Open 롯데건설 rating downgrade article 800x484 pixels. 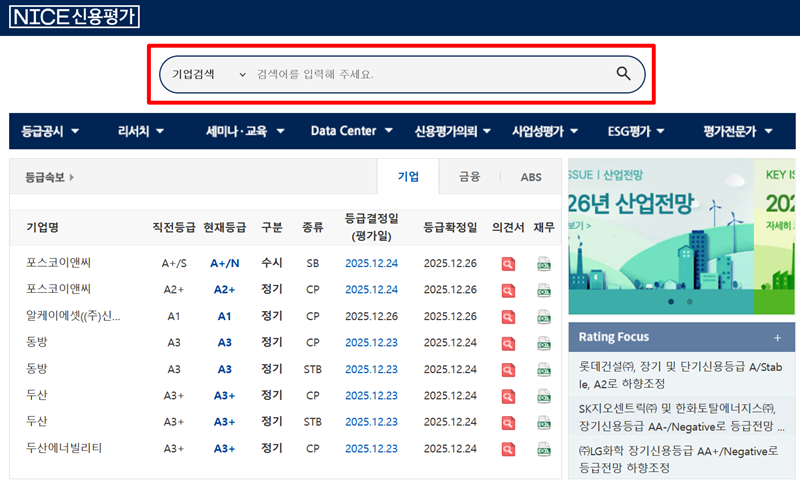click(x=680, y=375)
